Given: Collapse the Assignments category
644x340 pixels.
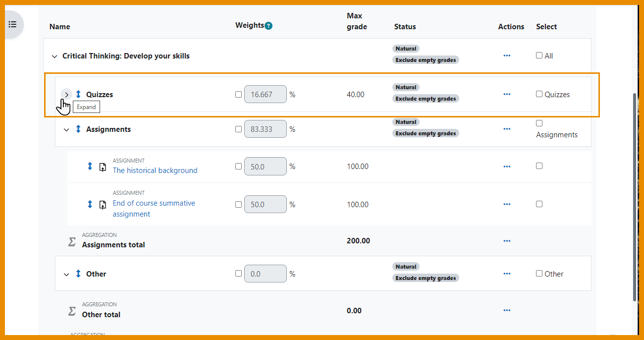Looking at the screenshot, I should [66, 129].
